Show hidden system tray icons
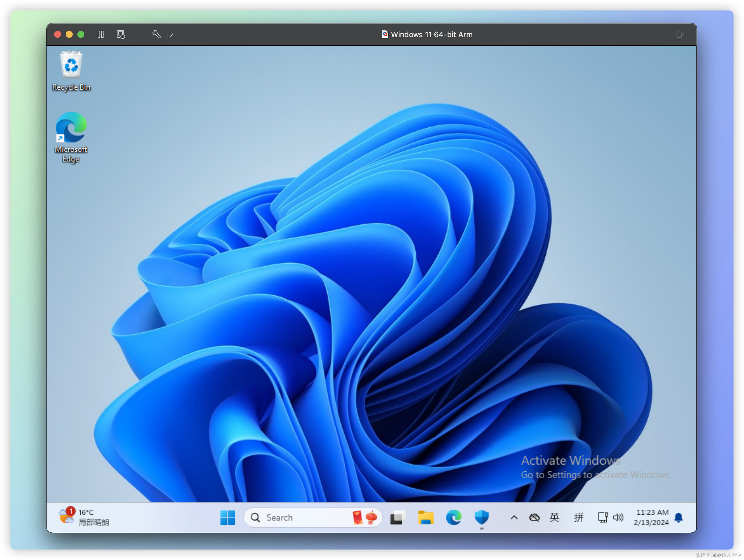Viewport: 744px width, 560px height. [x=514, y=517]
